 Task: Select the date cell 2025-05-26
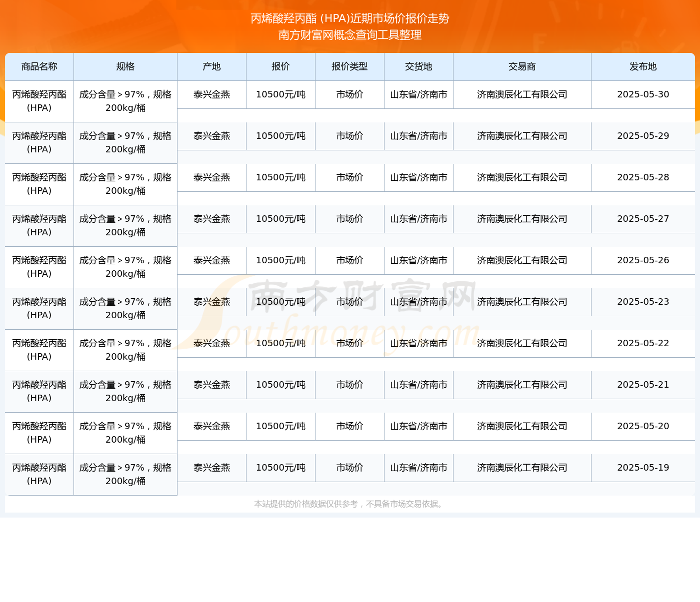(x=643, y=260)
